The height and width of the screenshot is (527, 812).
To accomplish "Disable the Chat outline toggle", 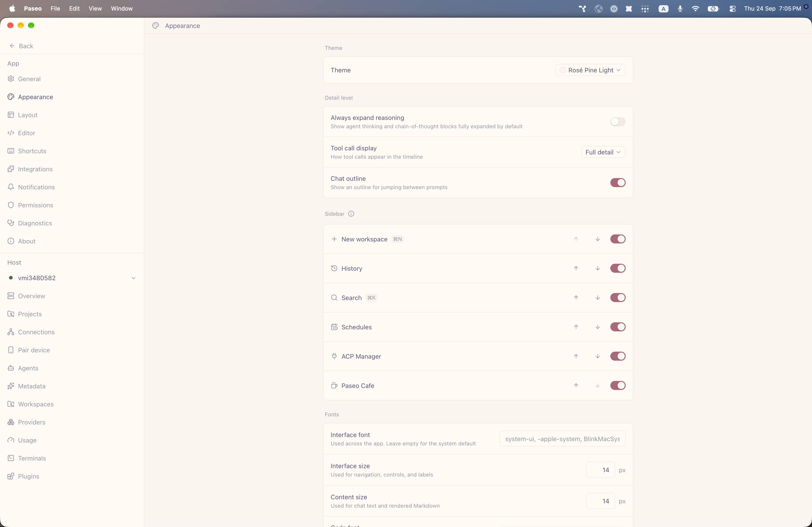I will click(x=618, y=183).
